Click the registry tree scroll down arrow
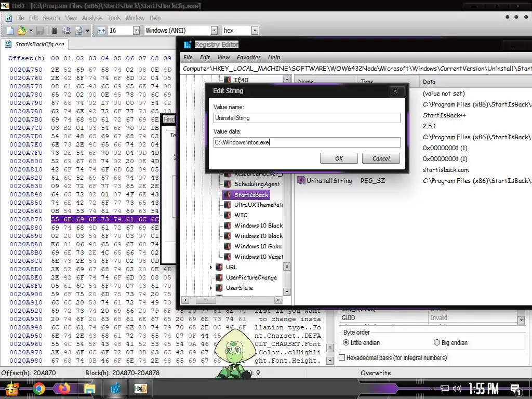 tap(287, 291)
